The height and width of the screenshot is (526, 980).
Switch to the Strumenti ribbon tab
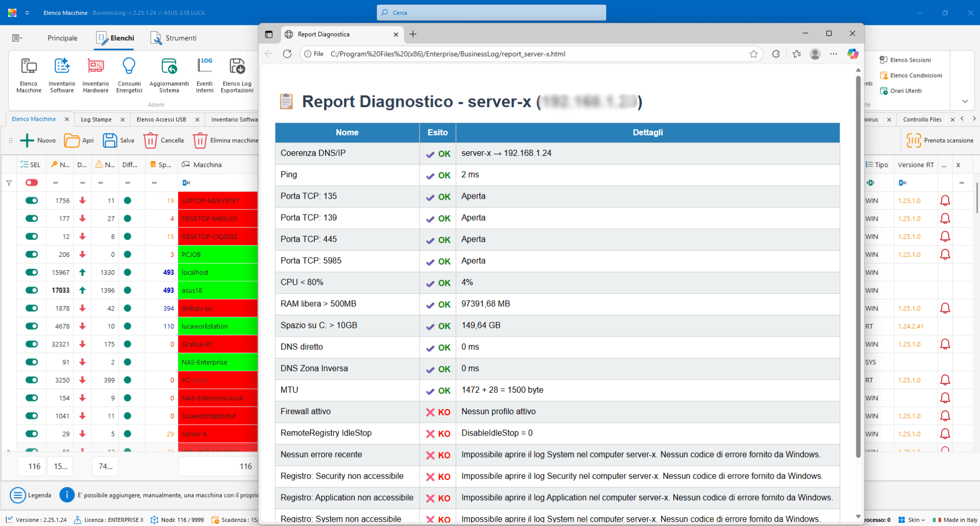pos(174,38)
